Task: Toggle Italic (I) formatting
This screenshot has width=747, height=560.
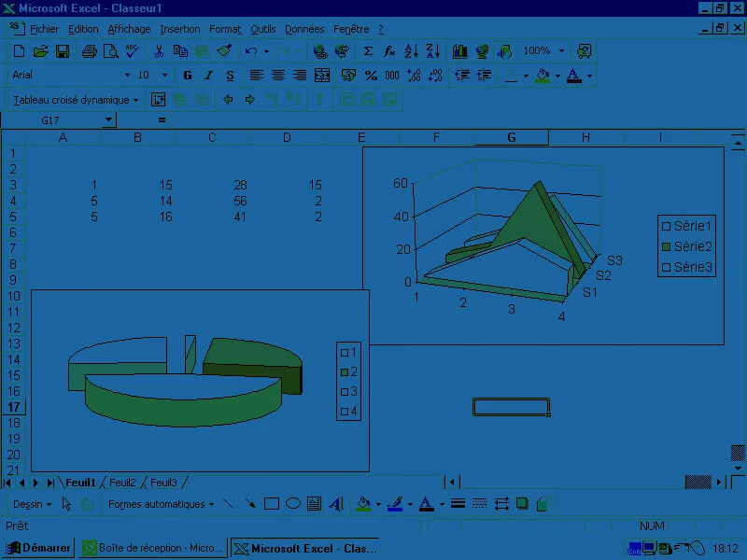Action: pyautogui.click(x=208, y=76)
